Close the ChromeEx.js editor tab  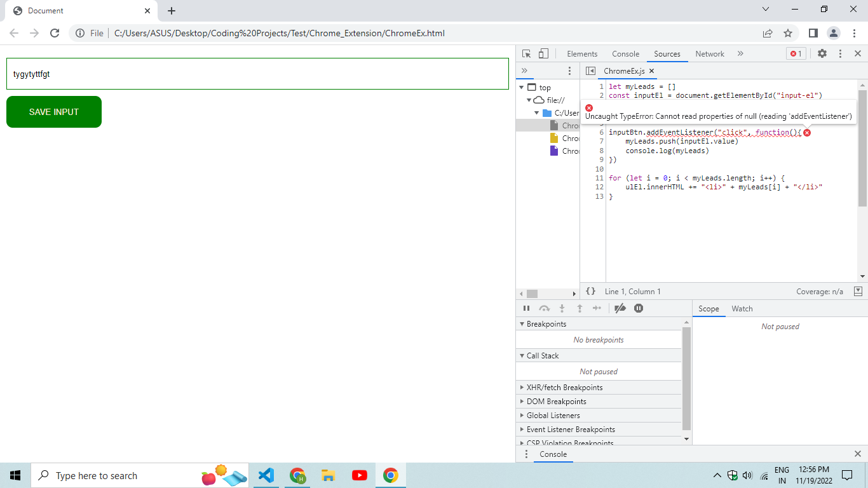click(651, 71)
